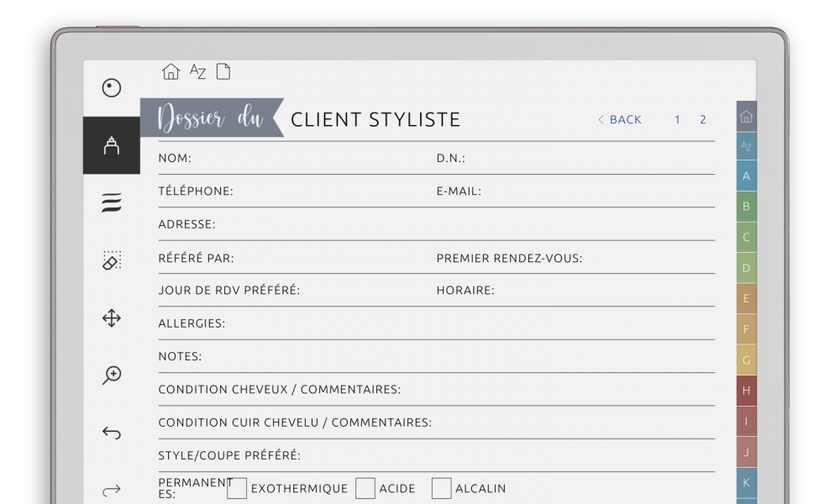Open the stroke thickness wavy lines icon

click(112, 202)
